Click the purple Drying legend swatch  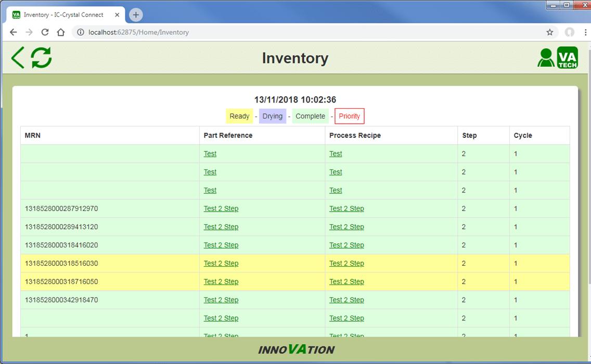point(272,116)
